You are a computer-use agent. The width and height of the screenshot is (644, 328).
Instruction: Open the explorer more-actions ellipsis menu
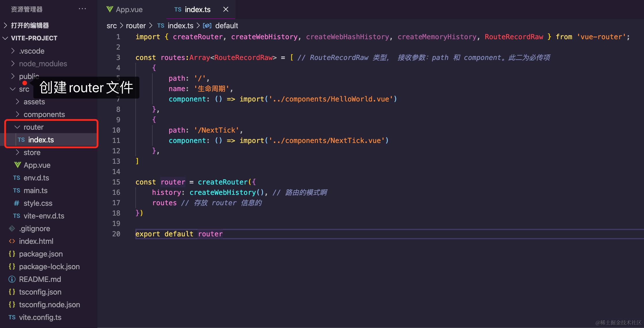pyautogui.click(x=82, y=9)
